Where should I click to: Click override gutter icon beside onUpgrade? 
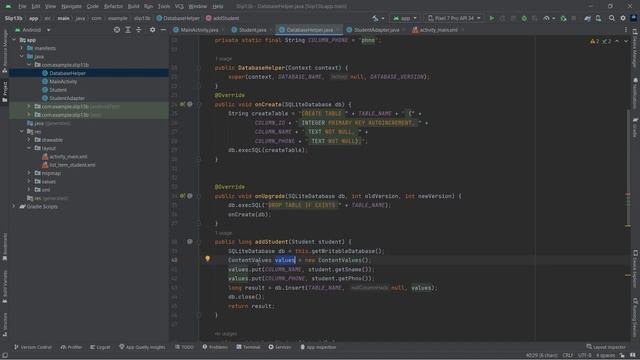tap(182, 196)
